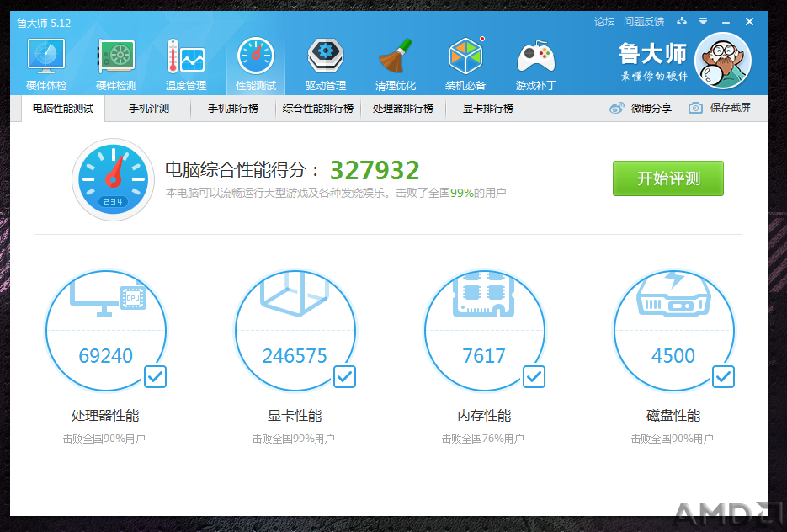Click the Weibo share icon
This screenshot has width=787, height=532.
(x=617, y=108)
